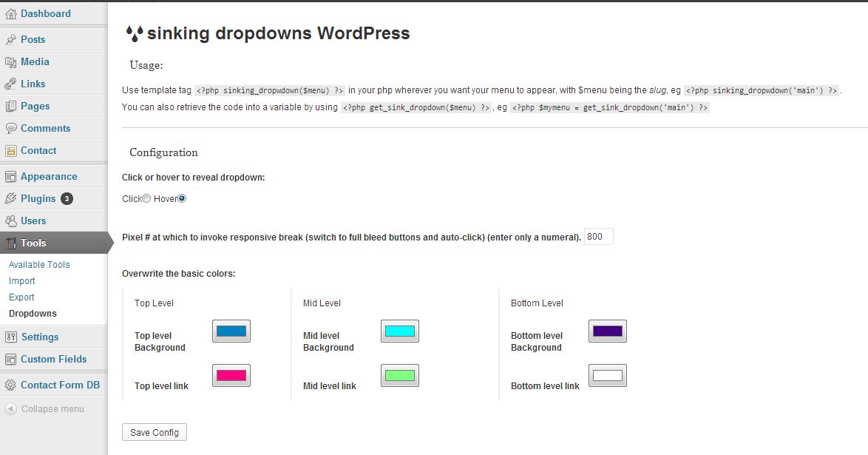Click the Users people icon
This screenshot has height=455, width=868.
point(10,221)
